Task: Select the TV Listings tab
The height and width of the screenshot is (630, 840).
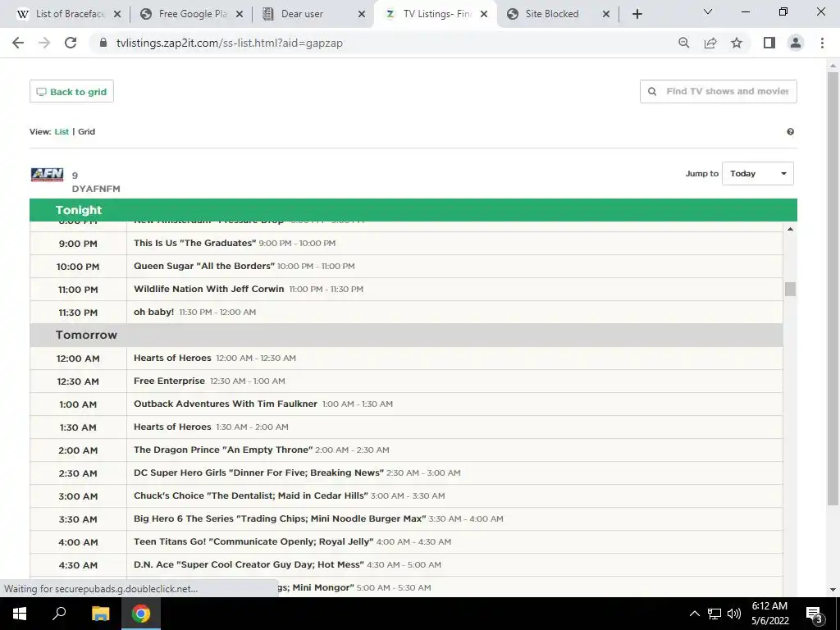Action: coord(436,14)
